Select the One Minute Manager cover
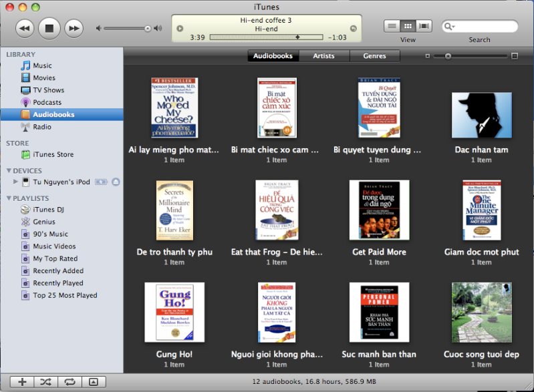This screenshot has width=534, height=392. [x=482, y=210]
